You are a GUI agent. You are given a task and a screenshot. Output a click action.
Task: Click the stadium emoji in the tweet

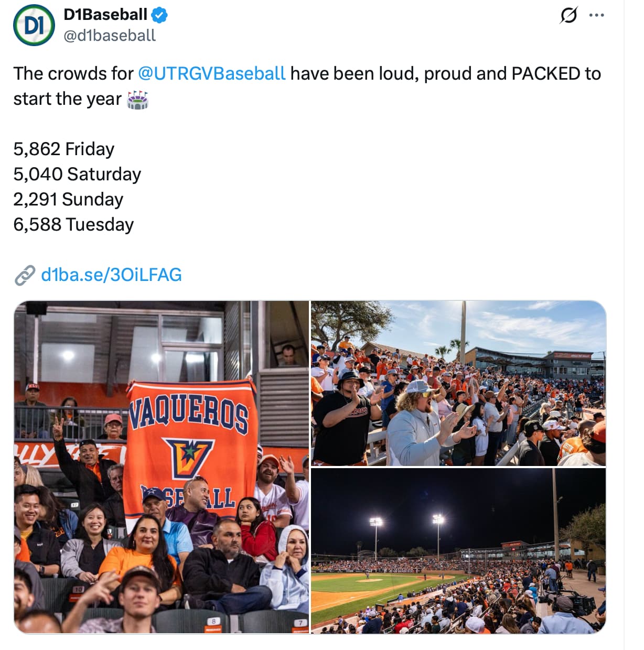pyautogui.click(x=138, y=99)
